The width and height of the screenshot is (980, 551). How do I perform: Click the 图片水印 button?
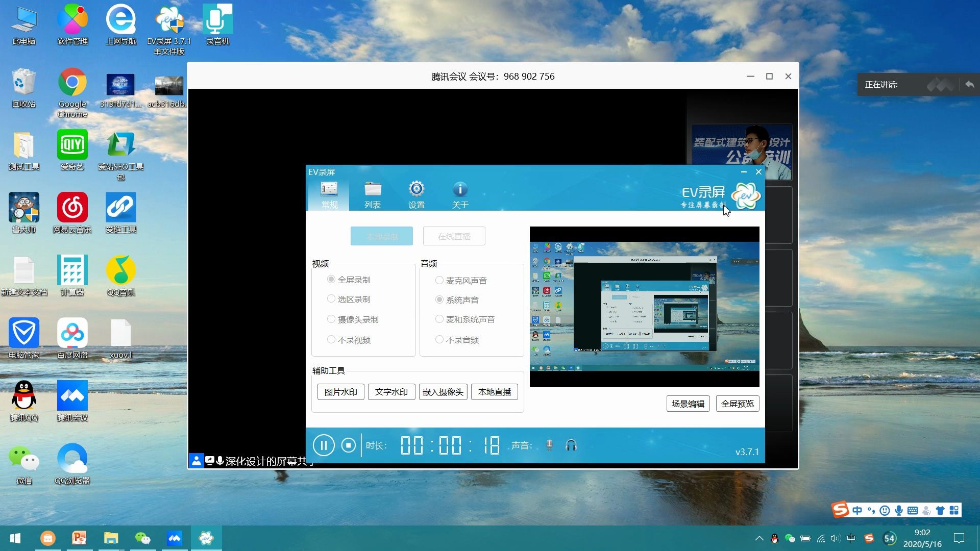click(341, 392)
